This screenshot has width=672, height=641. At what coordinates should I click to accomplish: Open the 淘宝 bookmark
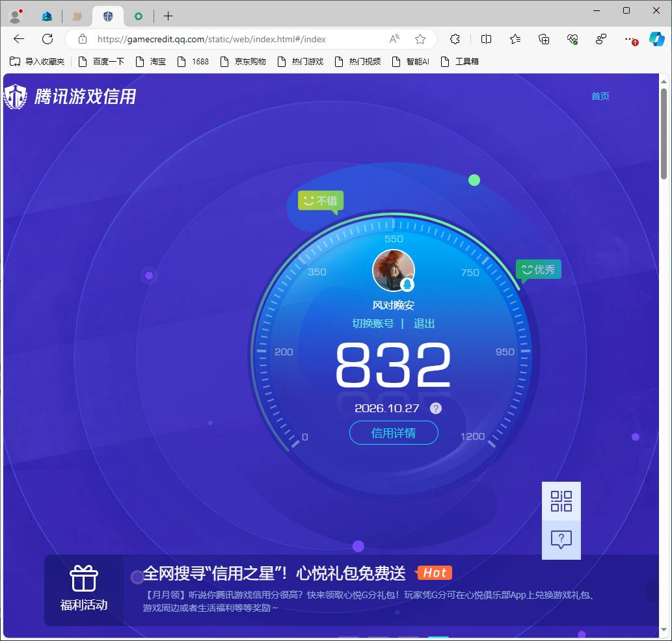pyautogui.click(x=150, y=61)
